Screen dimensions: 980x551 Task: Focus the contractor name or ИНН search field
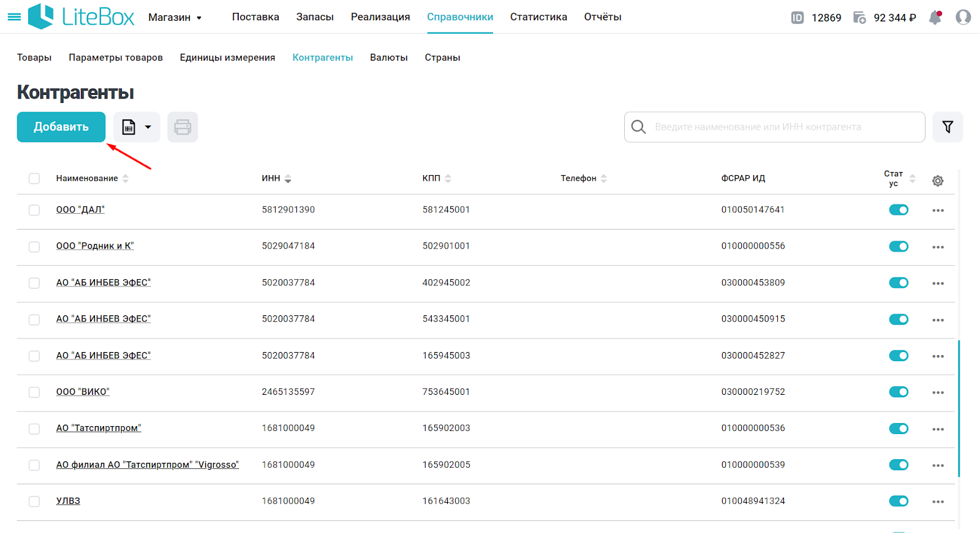(x=775, y=127)
